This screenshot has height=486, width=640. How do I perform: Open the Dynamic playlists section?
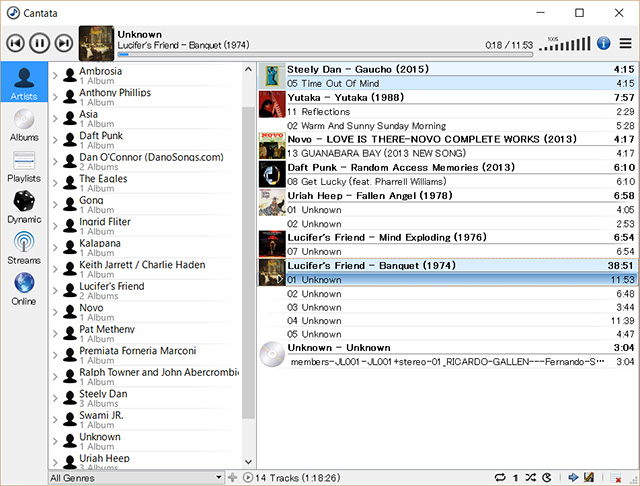[24, 206]
